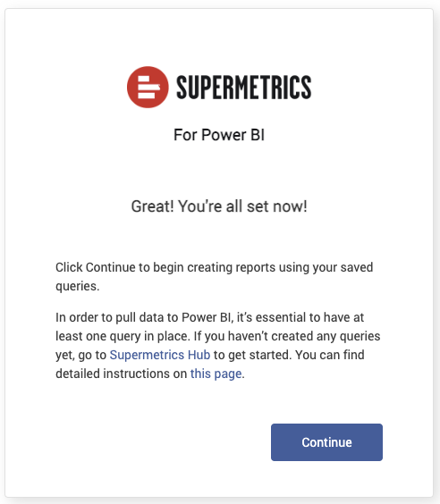Screen dimensions: 440x504
Task: Click the red Supermetrics logo icon
Action: click(x=148, y=87)
